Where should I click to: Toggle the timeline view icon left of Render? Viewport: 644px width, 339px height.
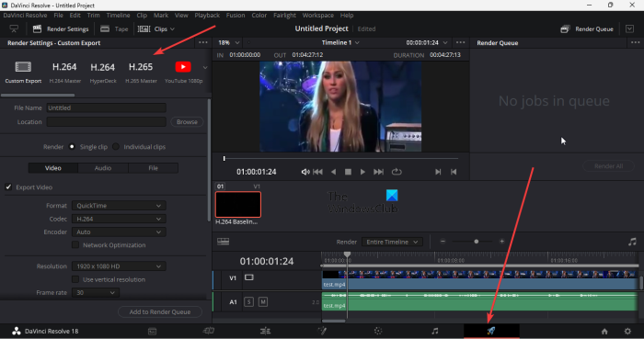(x=223, y=242)
